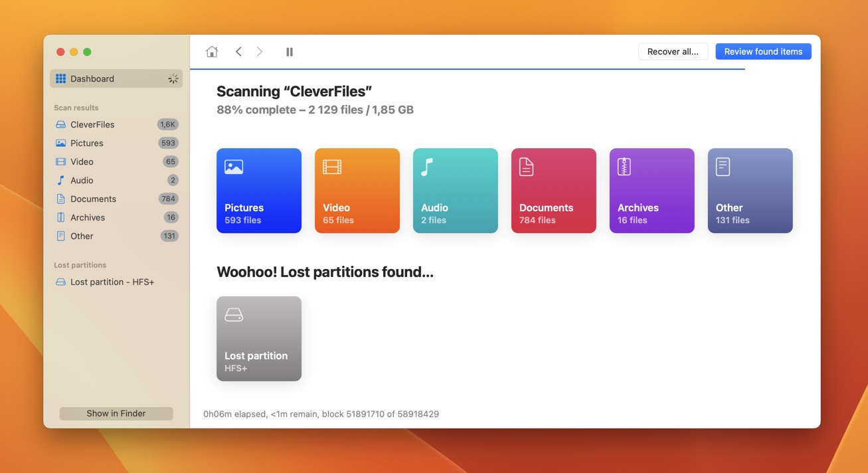Viewport: 868px width, 473px height.
Task: Click the 1,6K badge next to CleverFiles
Action: click(168, 124)
